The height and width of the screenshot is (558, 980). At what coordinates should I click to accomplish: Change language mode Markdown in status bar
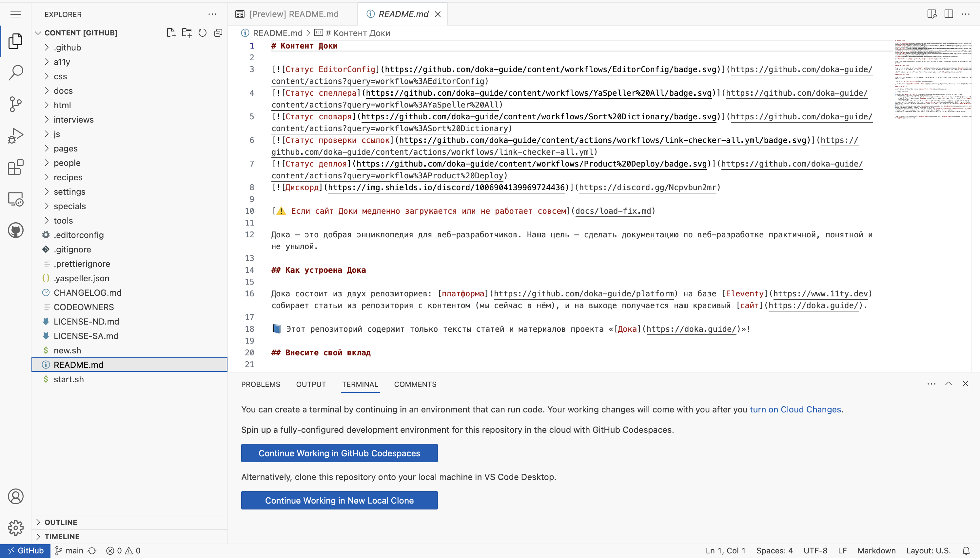tap(876, 551)
